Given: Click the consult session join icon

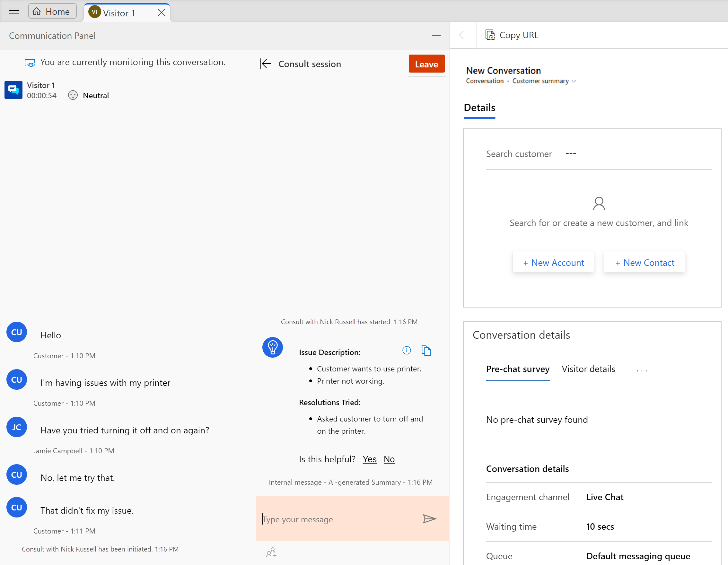Looking at the screenshot, I should 265,64.
